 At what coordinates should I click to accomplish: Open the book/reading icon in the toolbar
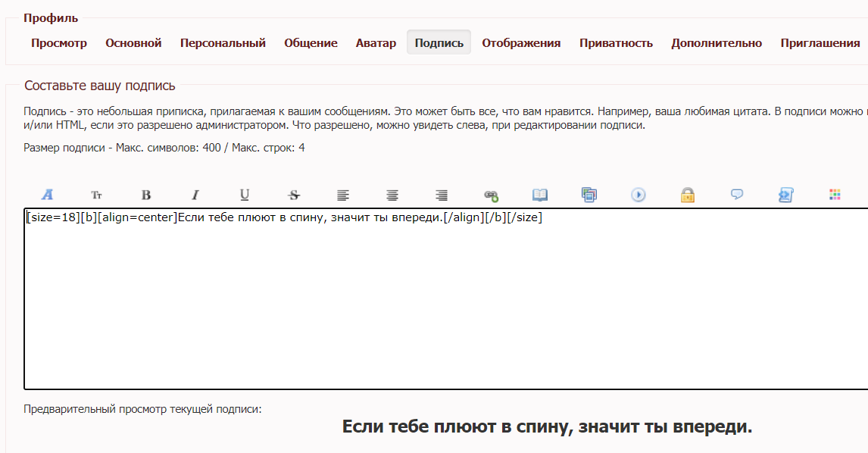[x=540, y=195]
